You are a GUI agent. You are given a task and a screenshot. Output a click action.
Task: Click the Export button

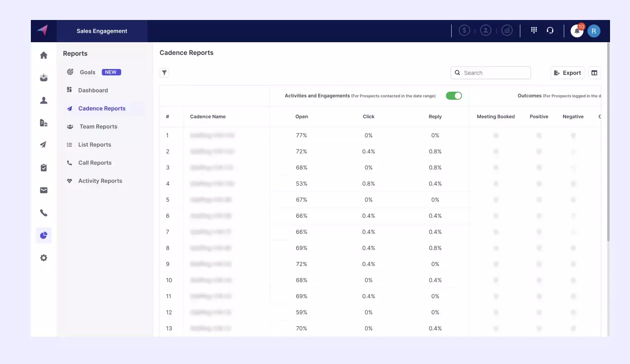pyautogui.click(x=567, y=73)
